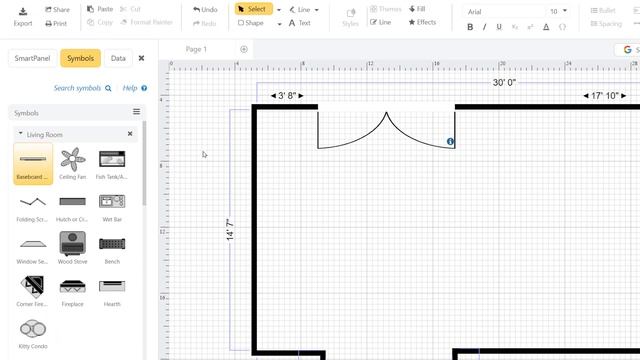The height and width of the screenshot is (360, 640).
Task: Open the Spacing options
Action: tap(606, 24)
